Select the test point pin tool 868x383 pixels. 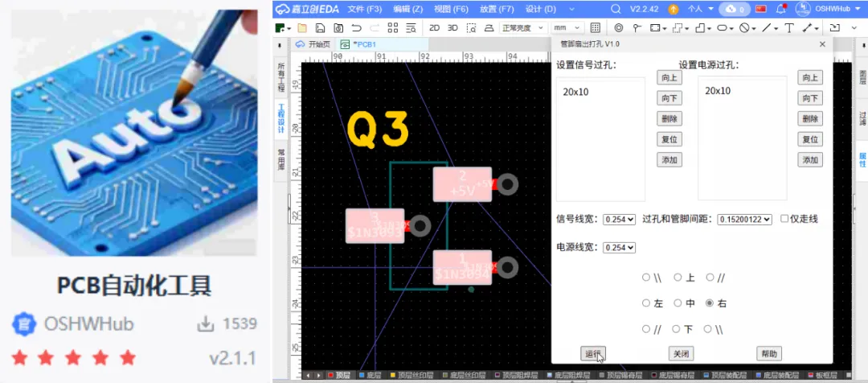coord(637,27)
